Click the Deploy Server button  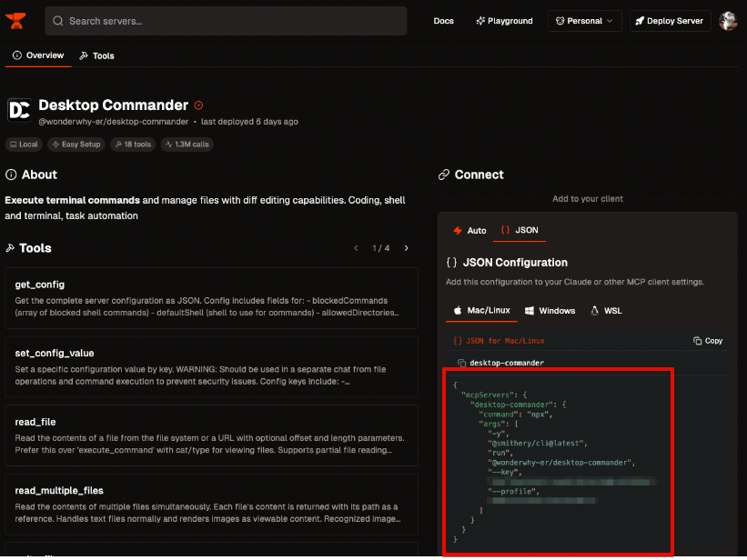tap(670, 21)
